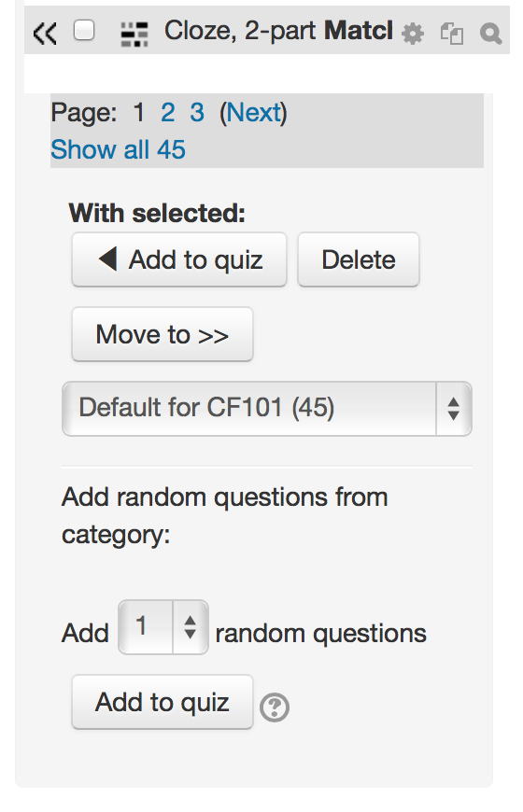Preview question with magnifier icon
This screenshot has height=812, width=523.
pos(490,35)
